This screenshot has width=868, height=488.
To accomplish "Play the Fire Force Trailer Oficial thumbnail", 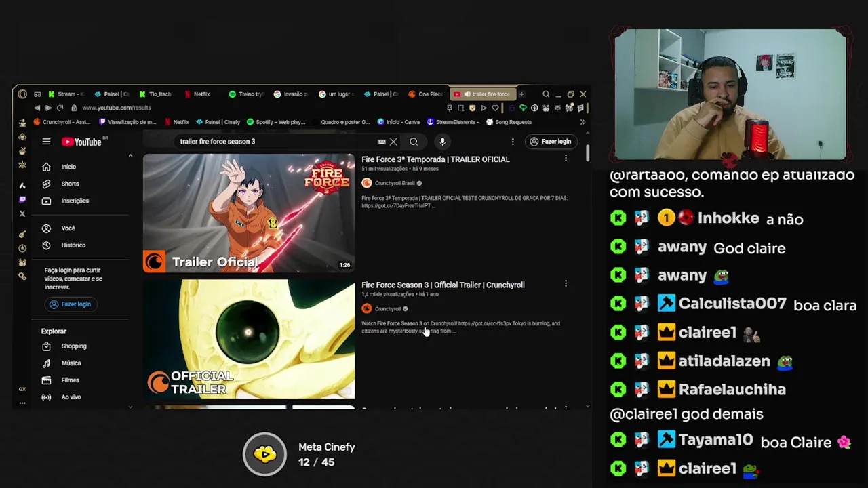I will [x=248, y=213].
